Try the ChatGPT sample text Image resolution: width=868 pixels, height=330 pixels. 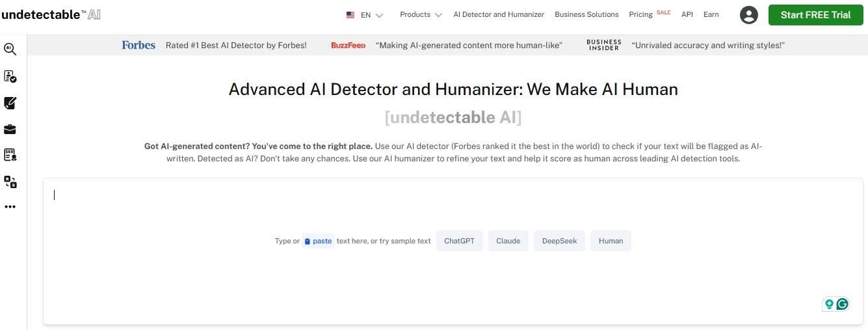click(459, 241)
